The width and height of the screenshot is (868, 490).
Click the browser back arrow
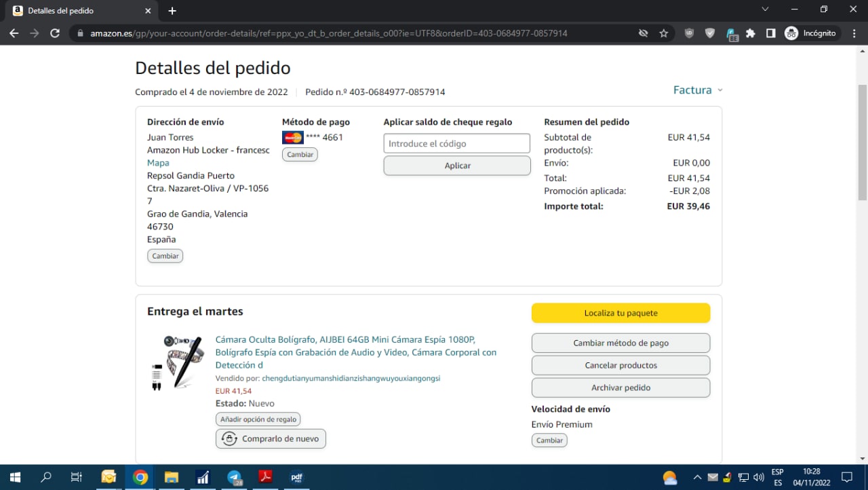(14, 33)
